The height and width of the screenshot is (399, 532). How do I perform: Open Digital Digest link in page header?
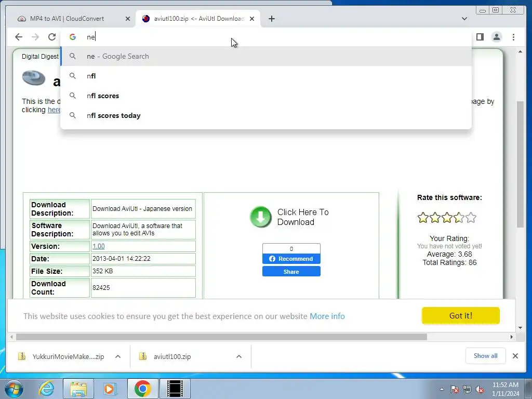click(40, 56)
